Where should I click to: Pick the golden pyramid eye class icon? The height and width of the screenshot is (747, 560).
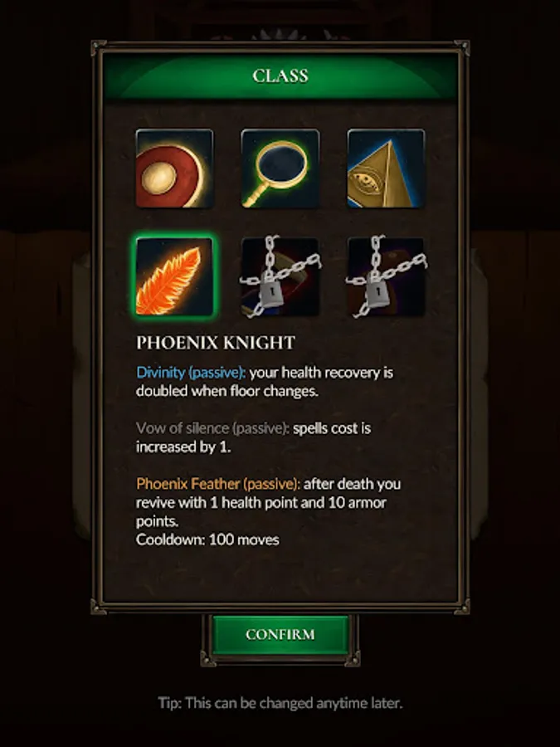386,168
